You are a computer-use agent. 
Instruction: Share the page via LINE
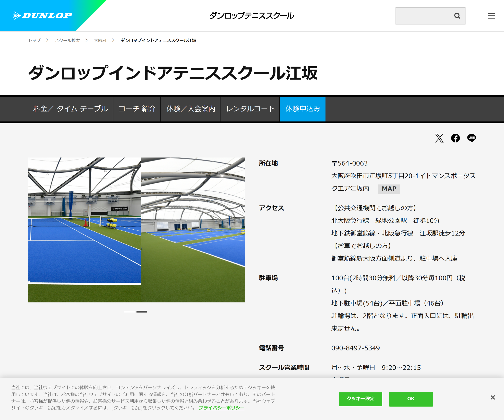(471, 138)
